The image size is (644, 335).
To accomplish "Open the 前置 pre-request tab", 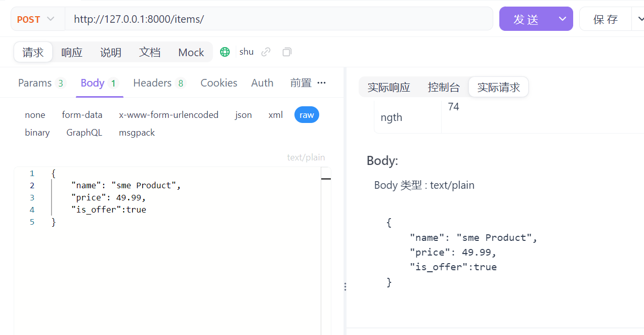I will coord(301,83).
